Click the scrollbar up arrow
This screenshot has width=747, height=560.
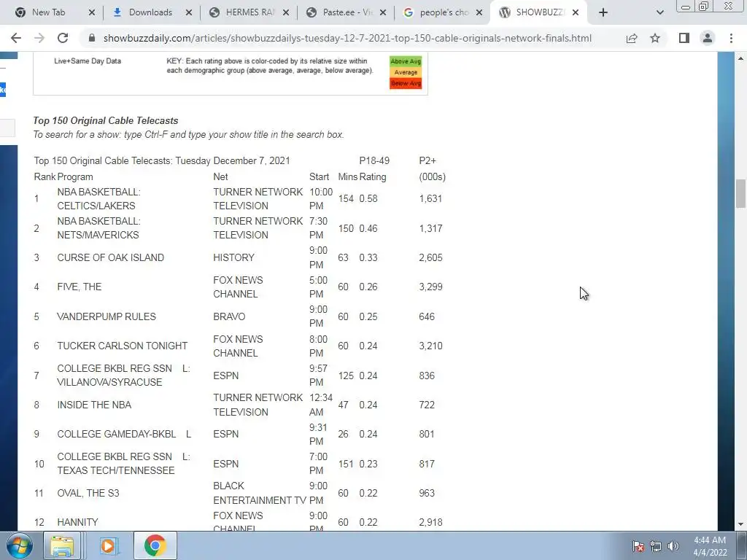(741, 58)
